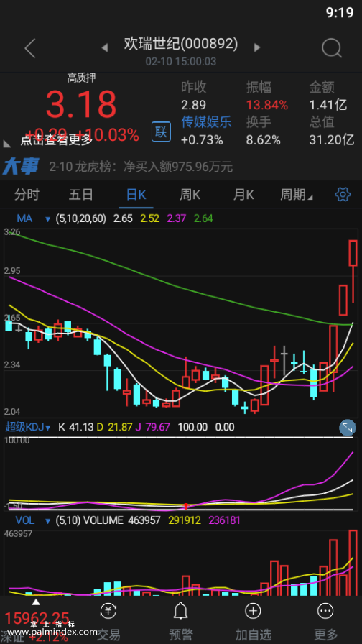Open chart settings gear icon
Image resolution: width=362 pixels, height=644 pixels.
click(343, 194)
